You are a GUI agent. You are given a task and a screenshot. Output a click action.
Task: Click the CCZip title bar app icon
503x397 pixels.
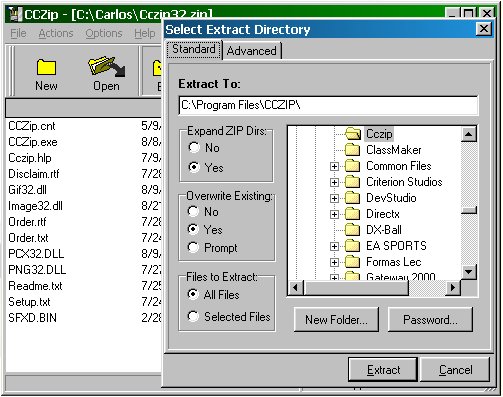coord(14,14)
